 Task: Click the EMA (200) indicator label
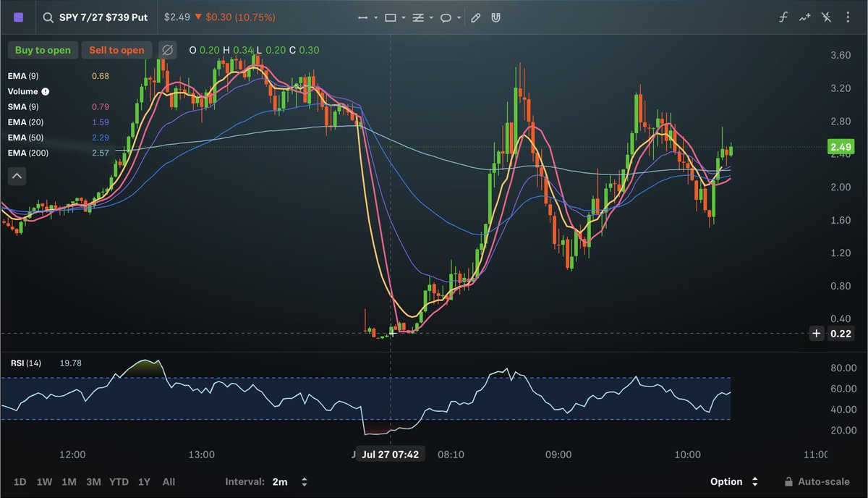coord(27,153)
